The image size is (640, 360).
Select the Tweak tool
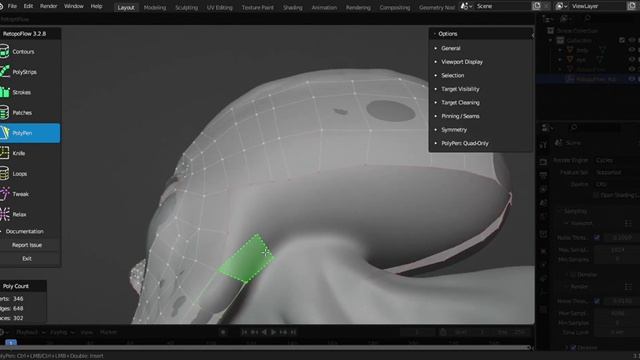[30, 194]
